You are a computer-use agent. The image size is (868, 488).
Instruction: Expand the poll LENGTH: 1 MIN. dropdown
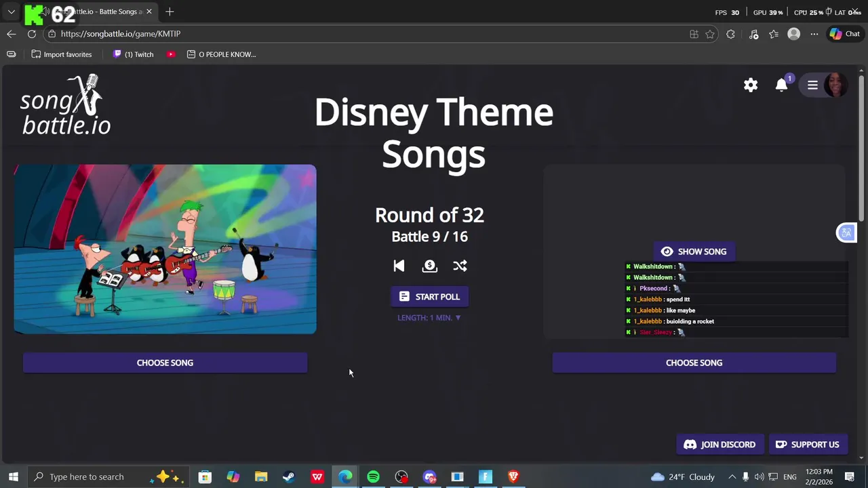click(429, 318)
